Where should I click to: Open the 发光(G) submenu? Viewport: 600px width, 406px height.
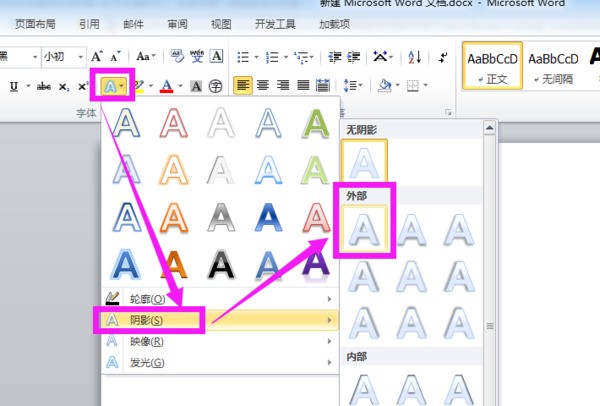(x=220, y=362)
